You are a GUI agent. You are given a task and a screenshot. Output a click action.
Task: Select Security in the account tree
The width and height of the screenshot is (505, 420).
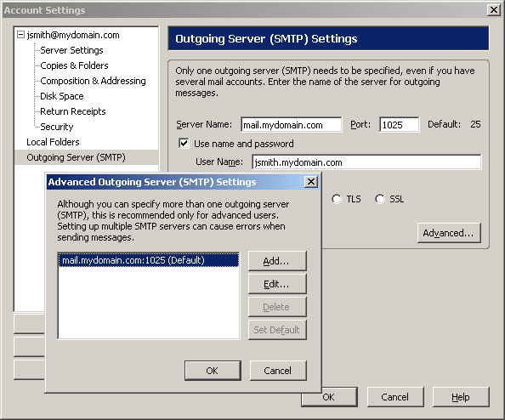coord(57,127)
